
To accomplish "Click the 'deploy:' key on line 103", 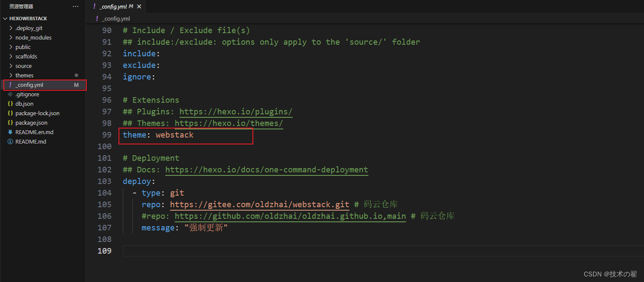I will [x=139, y=181].
